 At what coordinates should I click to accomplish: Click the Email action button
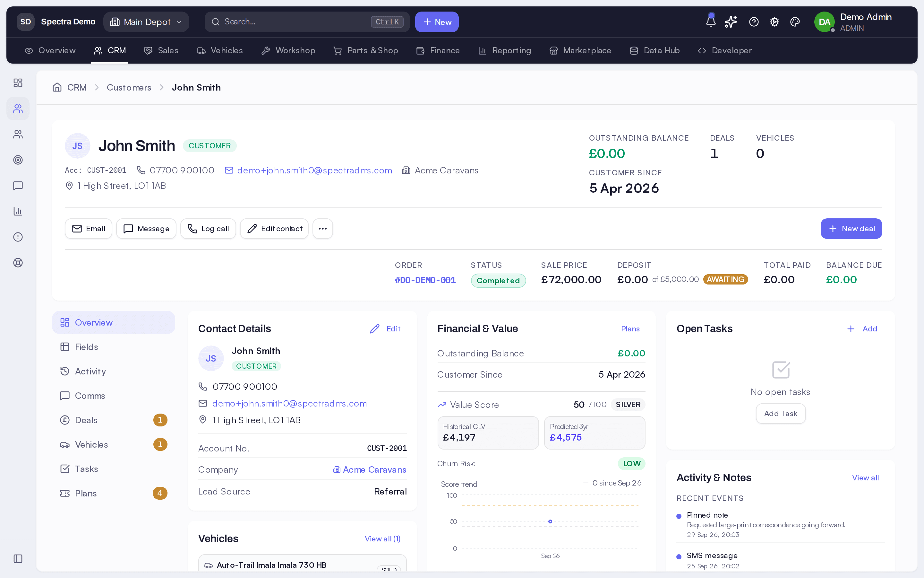(89, 229)
